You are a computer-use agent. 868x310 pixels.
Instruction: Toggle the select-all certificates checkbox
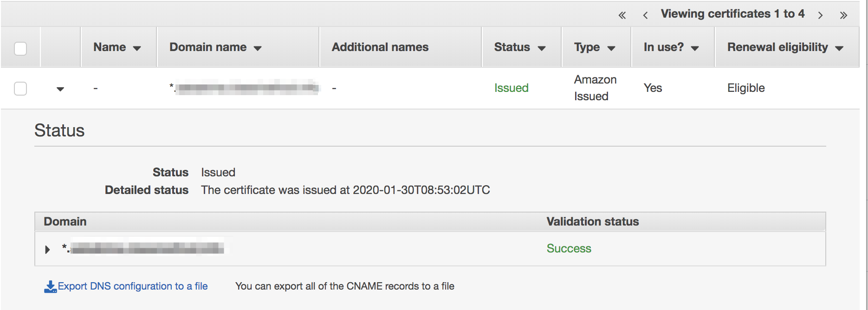[20, 48]
